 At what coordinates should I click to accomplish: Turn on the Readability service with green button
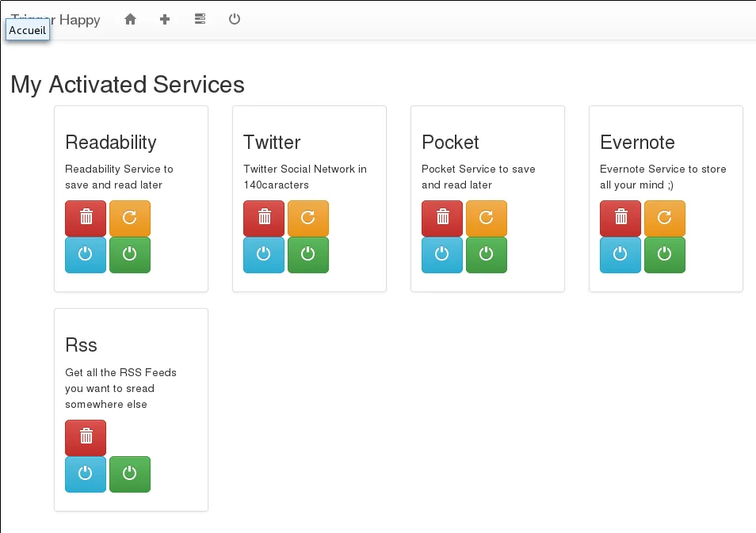(x=129, y=254)
